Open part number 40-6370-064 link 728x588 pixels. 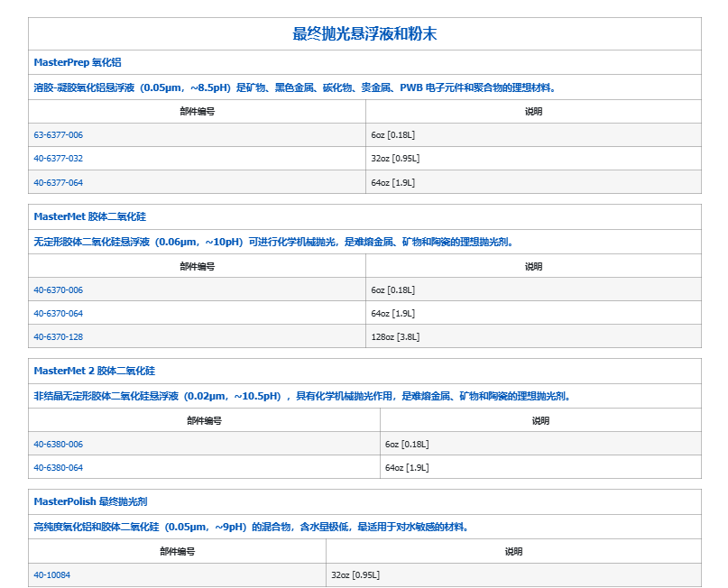[x=58, y=313]
